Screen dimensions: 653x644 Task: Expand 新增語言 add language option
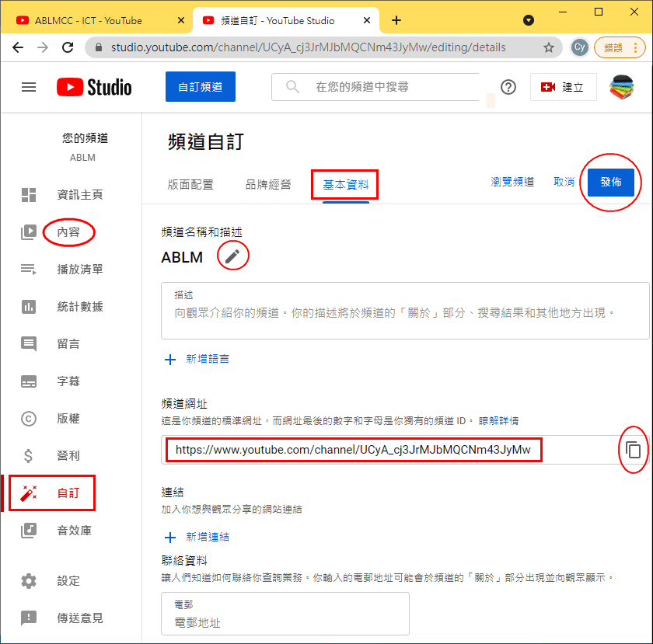pos(197,360)
